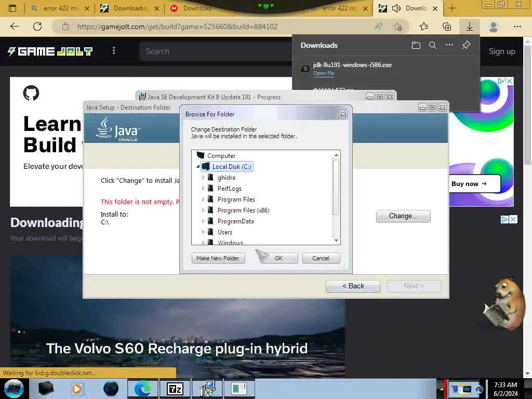
Task: Collapse the Local Disk (C:) tree node
Action: coord(198,167)
